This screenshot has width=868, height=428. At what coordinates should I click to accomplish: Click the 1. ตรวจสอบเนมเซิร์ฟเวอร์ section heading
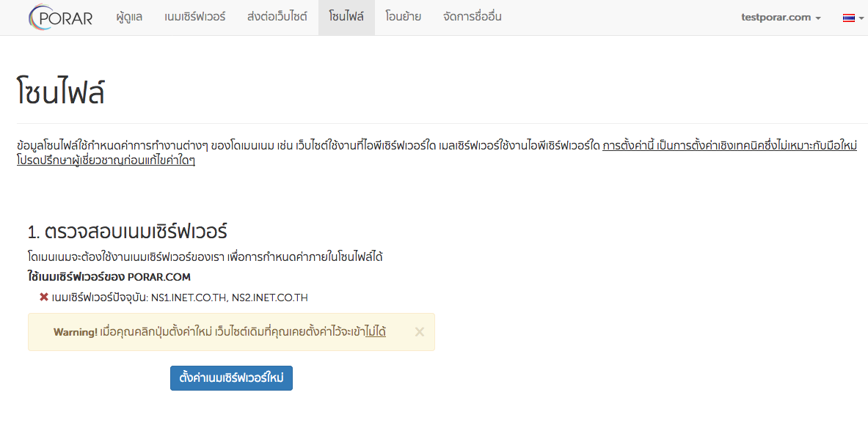[128, 232]
